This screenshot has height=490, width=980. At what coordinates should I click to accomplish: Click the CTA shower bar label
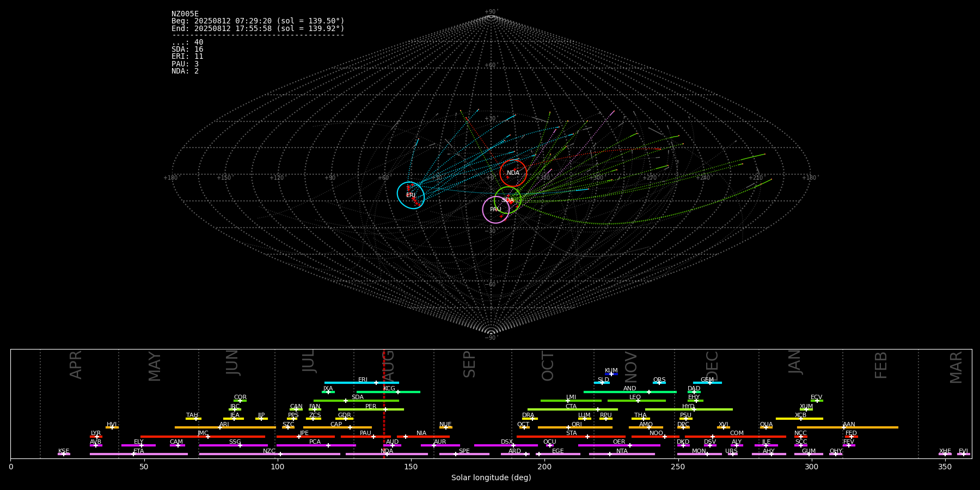tap(571, 407)
